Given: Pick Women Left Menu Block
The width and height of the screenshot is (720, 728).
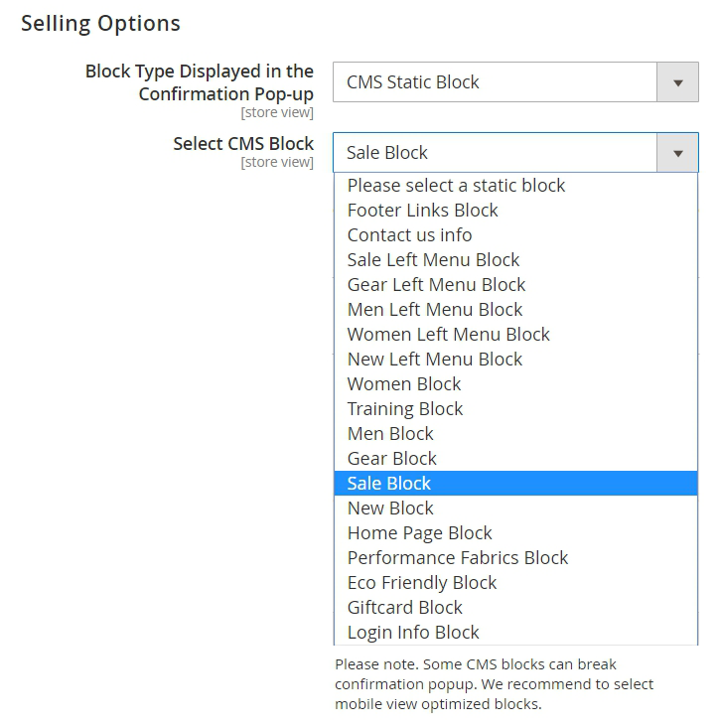Looking at the screenshot, I should [x=448, y=335].
